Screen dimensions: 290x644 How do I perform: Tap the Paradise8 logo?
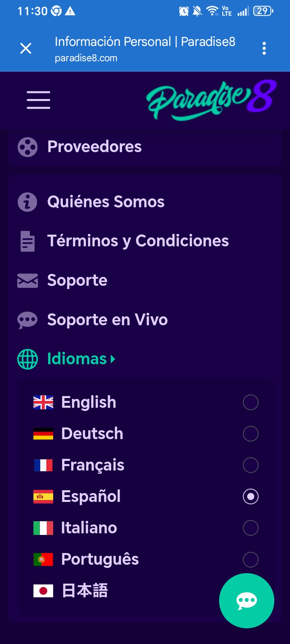click(x=211, y=100)
